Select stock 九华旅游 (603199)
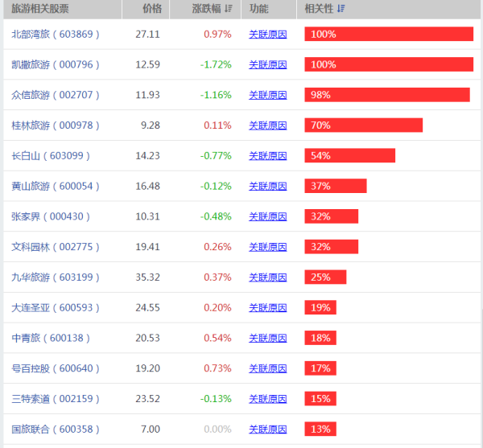 pyautogui.click(x=56, y=277)
